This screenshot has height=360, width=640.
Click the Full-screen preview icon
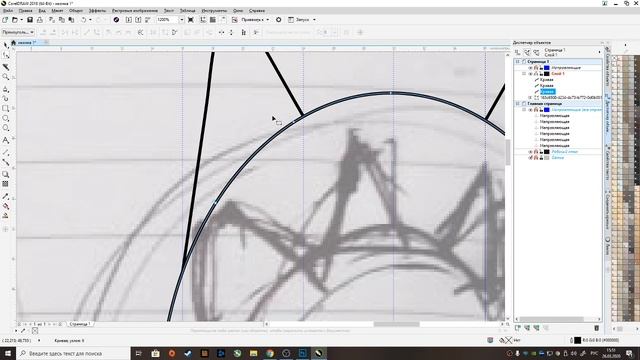point(191,20)
